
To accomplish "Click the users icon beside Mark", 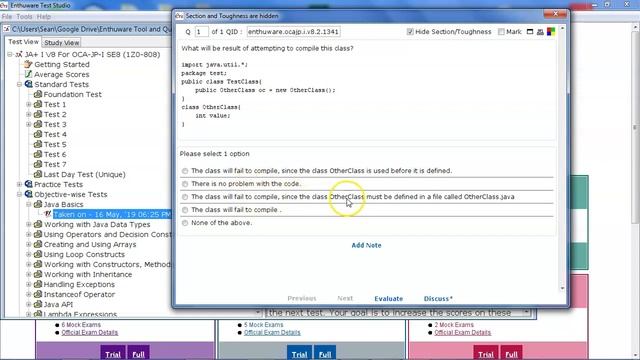I will point(540,32).
